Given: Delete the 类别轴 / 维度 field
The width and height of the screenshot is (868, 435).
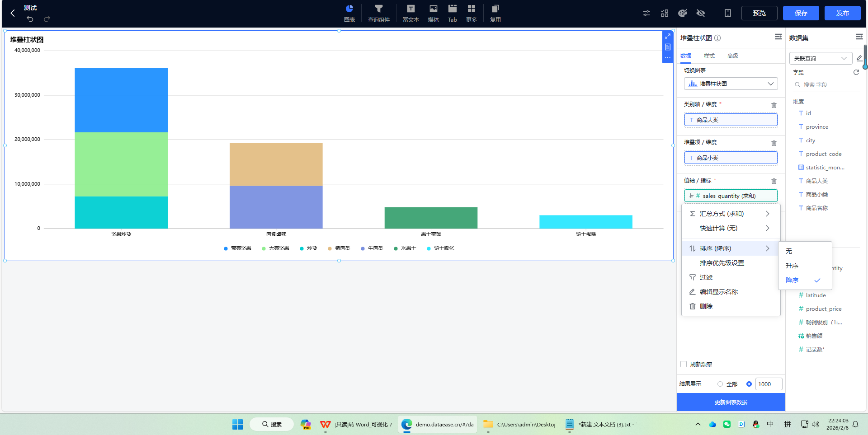Looking at the screenshot, I should (774, 105).
